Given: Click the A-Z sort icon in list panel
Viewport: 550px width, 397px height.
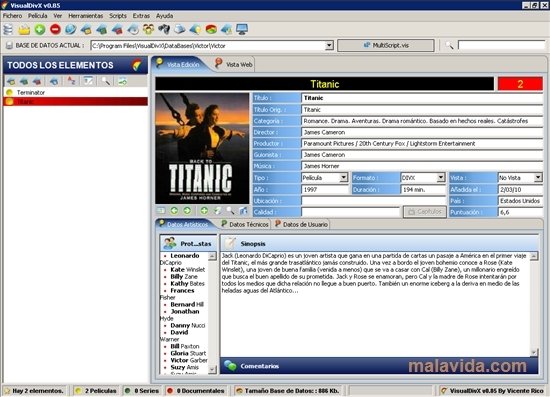Looking at the screenshot, I should click(x=72, y=81).
